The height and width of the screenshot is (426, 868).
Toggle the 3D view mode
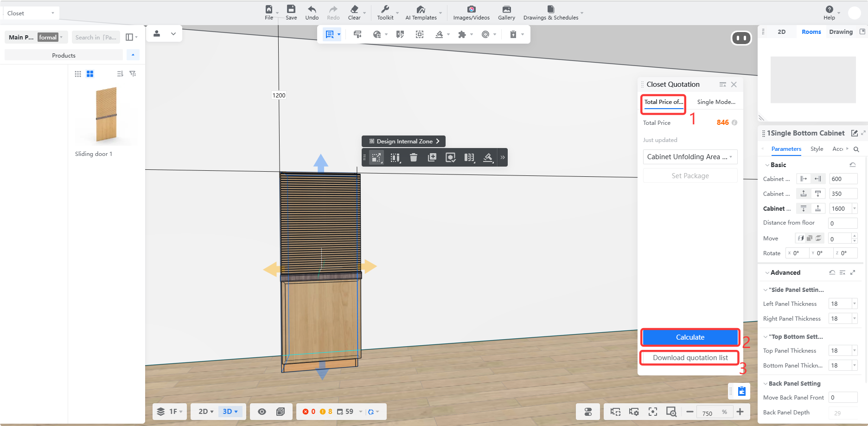coord(230,412)
